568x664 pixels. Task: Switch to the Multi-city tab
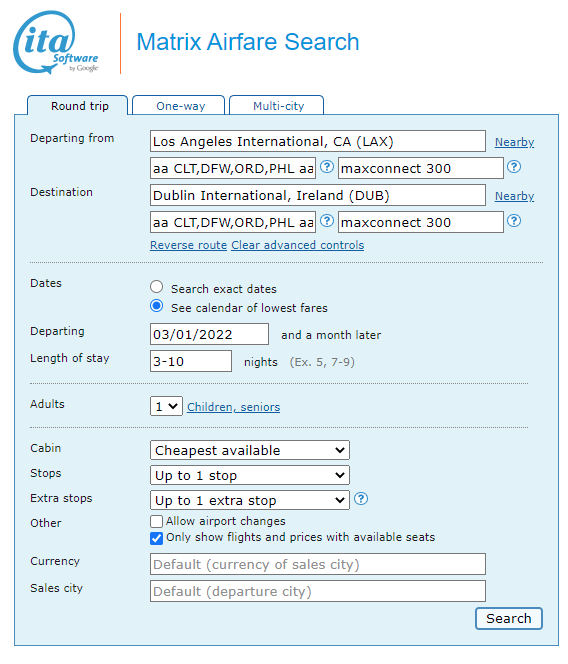point(277,105)
